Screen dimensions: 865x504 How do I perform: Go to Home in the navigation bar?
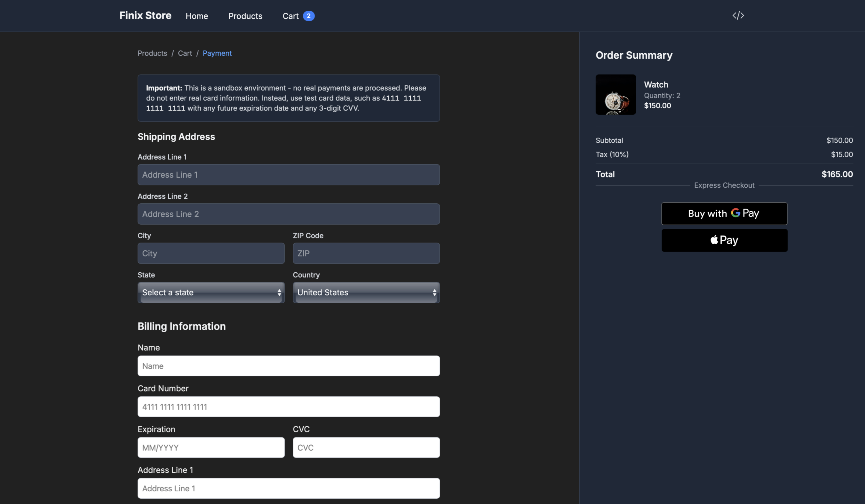coord(197,16)
